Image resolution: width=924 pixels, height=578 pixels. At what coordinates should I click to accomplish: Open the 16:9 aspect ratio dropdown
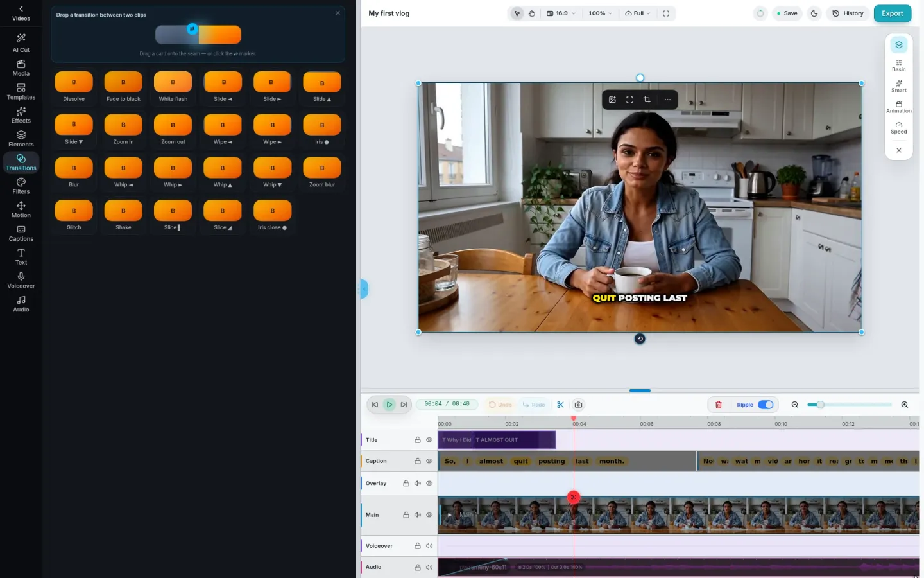561,13
